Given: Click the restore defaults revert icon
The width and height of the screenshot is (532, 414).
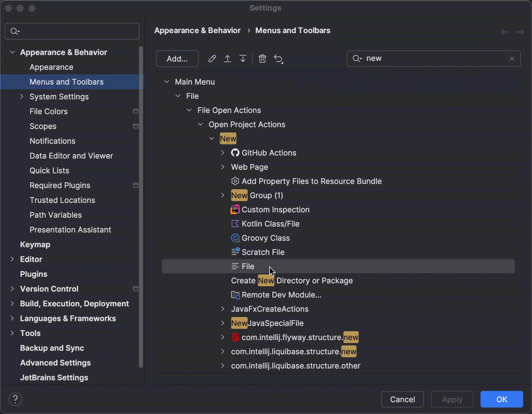Looking at the screenshot, I should tap(278, 59).
